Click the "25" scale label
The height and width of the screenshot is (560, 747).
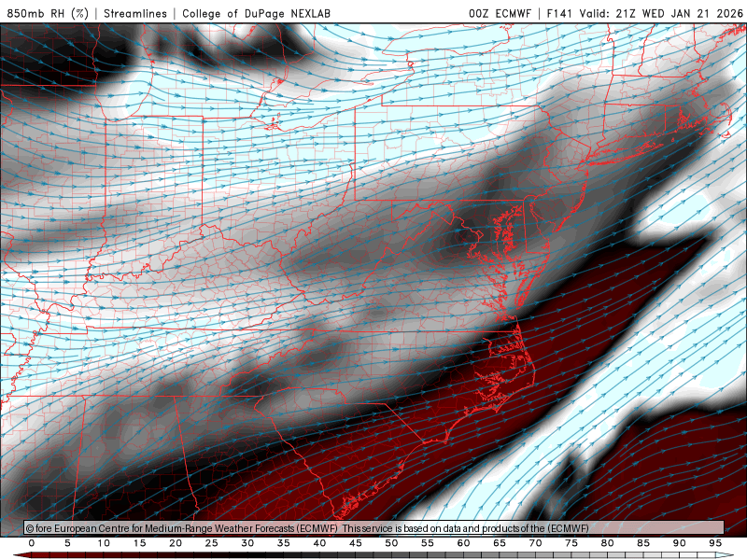coord(212,543)
